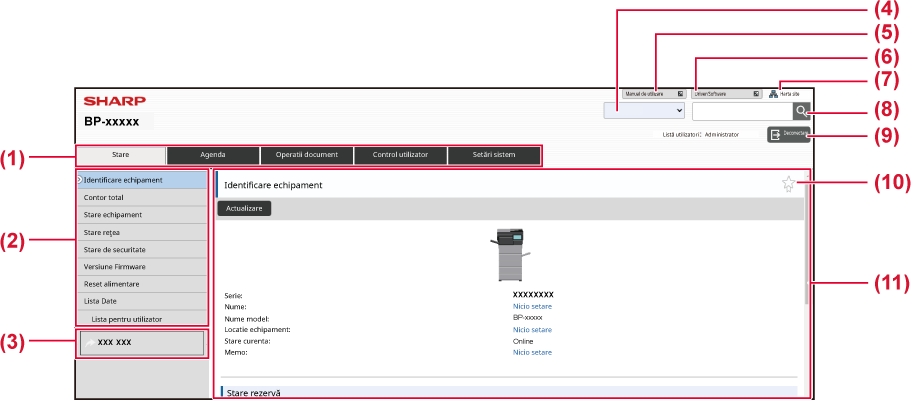The width and height of the screenshot is (911, 400).
Task: Click the favorites star icon
Action: coord(788,184)
